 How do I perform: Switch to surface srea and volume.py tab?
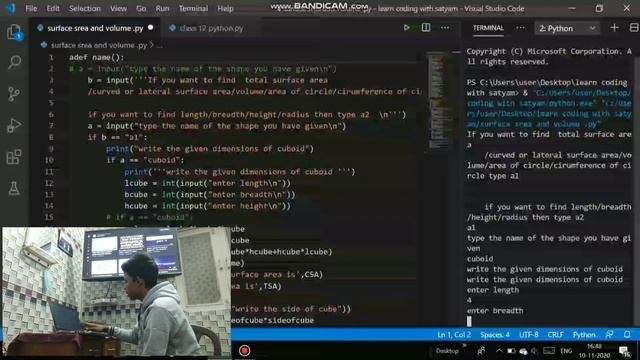tap(95, 28)
